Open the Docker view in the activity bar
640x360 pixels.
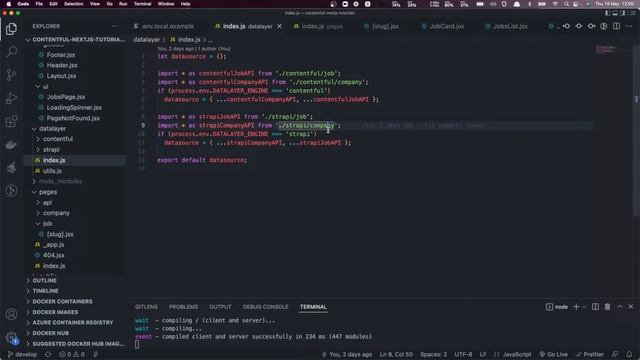click(x=11, y=144)
